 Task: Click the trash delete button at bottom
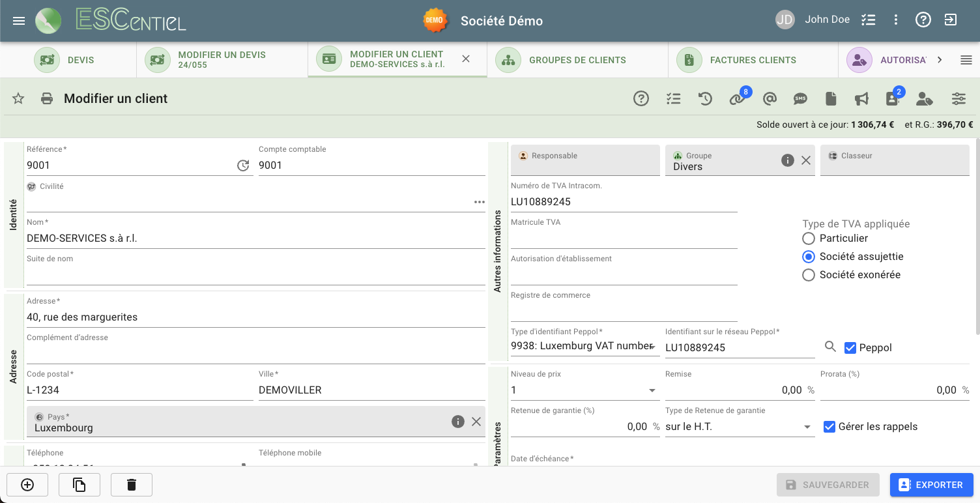(132, 485)
